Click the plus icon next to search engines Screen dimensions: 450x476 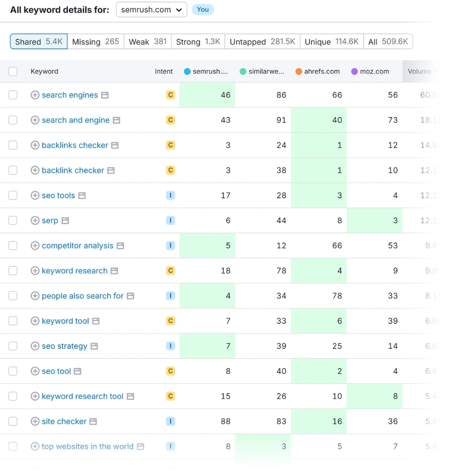[x=35, y=95]
